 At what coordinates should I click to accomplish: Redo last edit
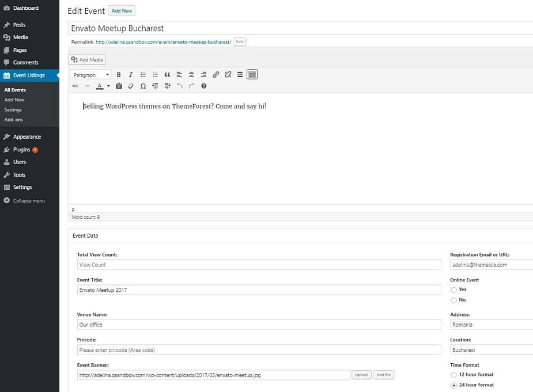191,86
